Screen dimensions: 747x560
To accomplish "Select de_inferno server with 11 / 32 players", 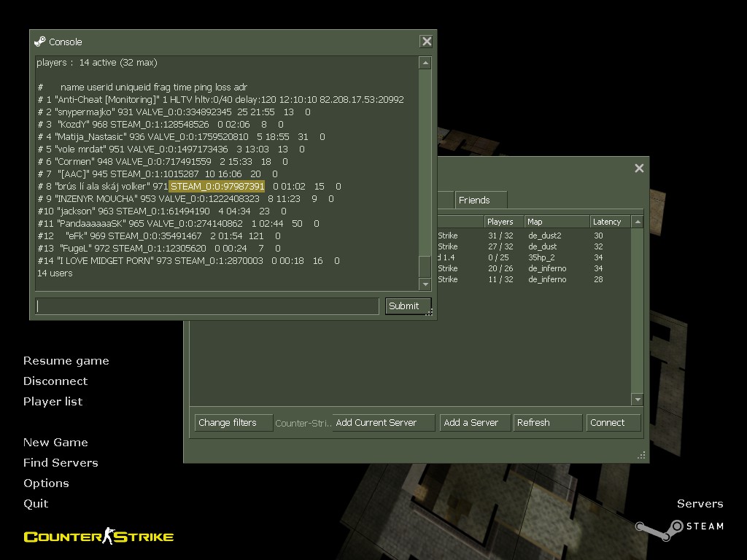I will coord(534,279).
